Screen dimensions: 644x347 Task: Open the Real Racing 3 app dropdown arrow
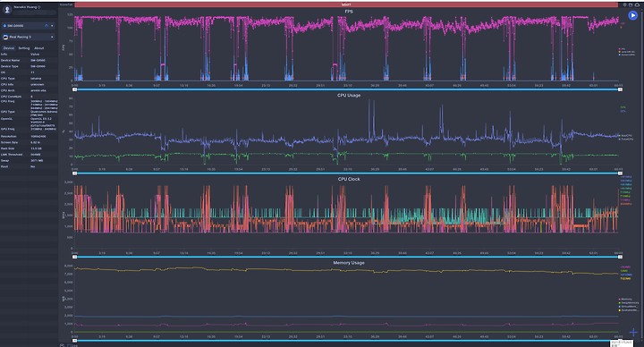[52, 37]
